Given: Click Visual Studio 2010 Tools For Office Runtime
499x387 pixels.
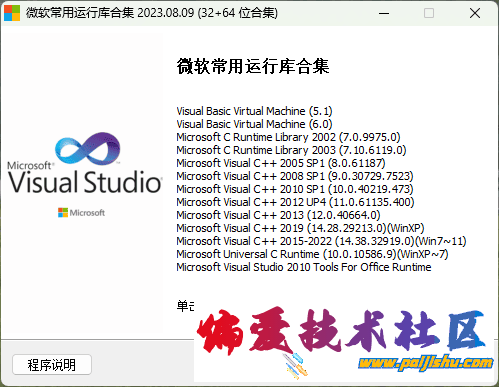Looking at the screenshot, I should [x=304, y=267].
